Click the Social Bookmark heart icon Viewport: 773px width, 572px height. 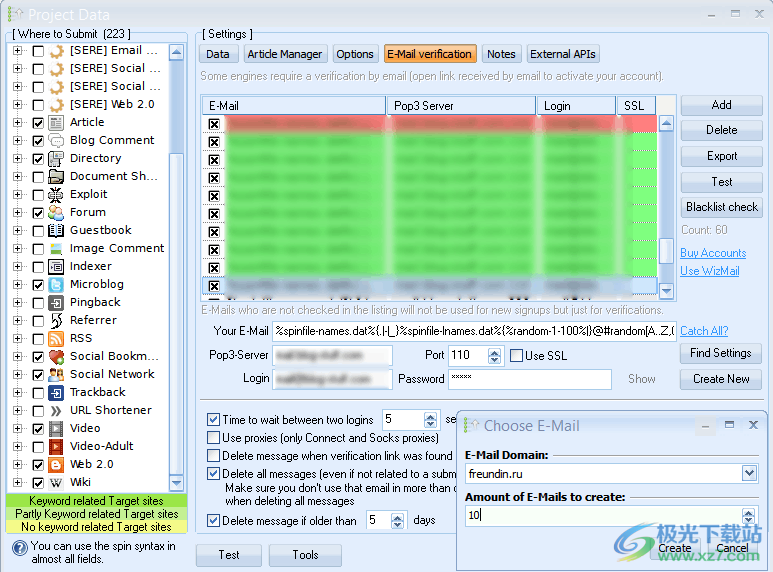coord(56,357)
